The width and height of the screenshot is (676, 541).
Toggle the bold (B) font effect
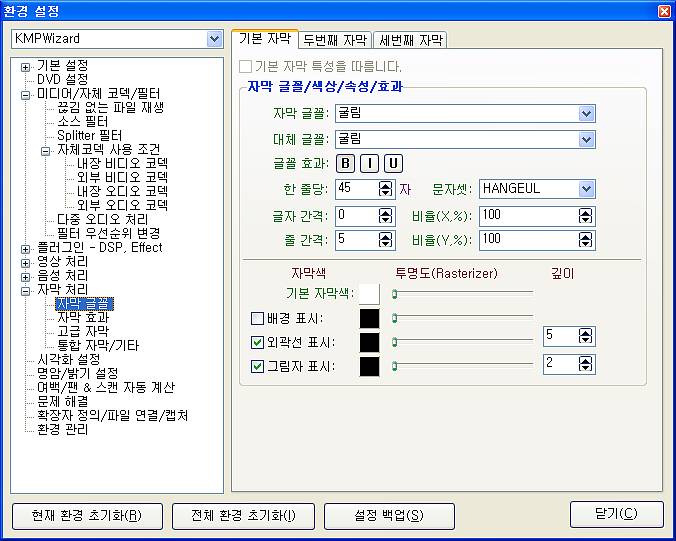(x=346, y=164)
